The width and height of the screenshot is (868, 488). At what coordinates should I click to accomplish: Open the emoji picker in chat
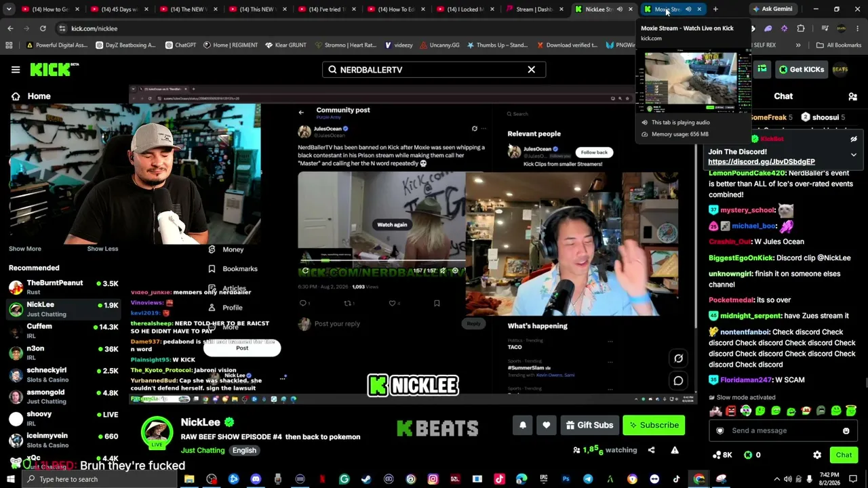[x=846, y=430]
